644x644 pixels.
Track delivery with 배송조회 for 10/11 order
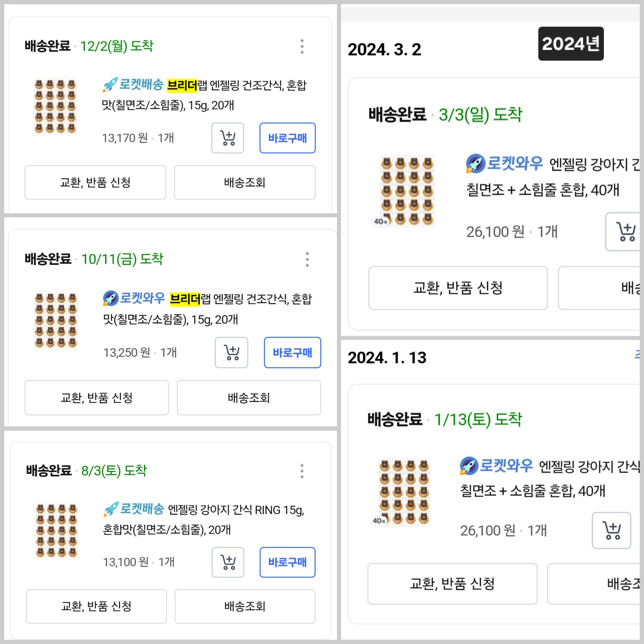pyautogui.click(x=249, y=398)
